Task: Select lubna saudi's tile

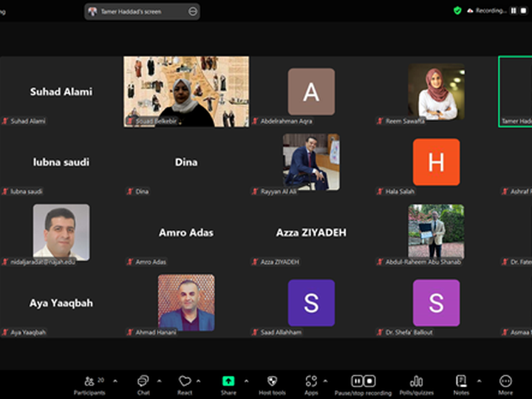Action: (x=61, y=162)
